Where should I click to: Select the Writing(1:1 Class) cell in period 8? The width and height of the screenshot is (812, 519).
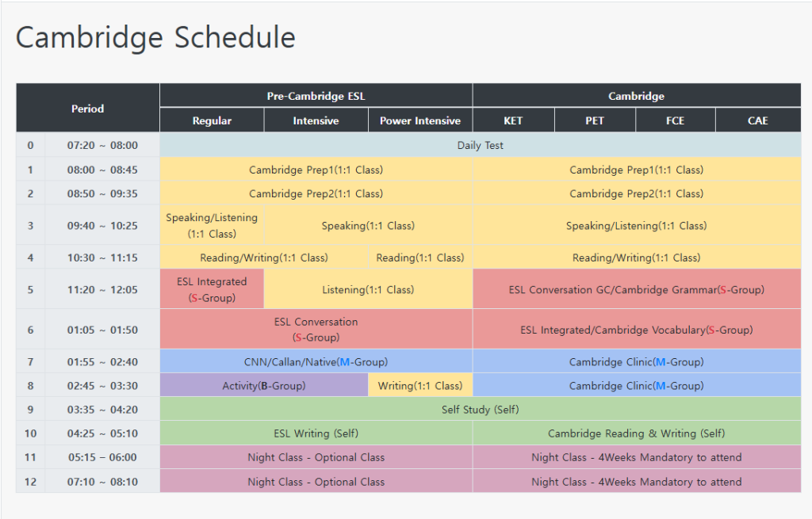(x=420, y=386)
